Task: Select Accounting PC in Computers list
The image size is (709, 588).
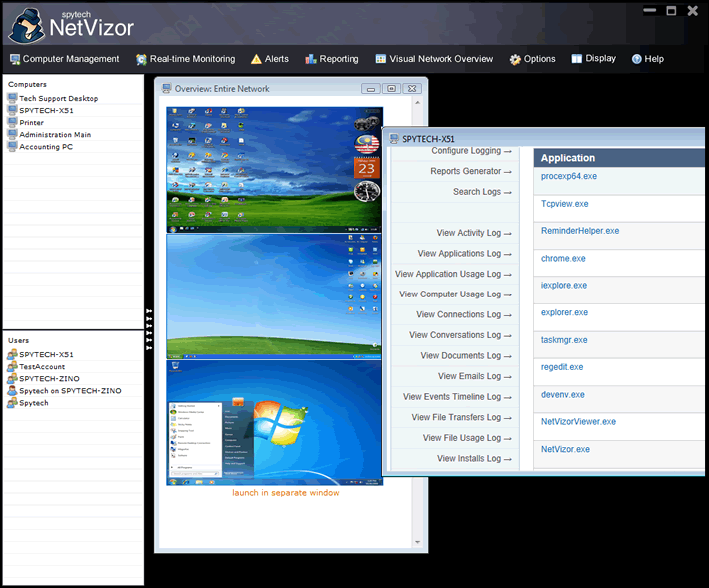Action: [46, 147]
